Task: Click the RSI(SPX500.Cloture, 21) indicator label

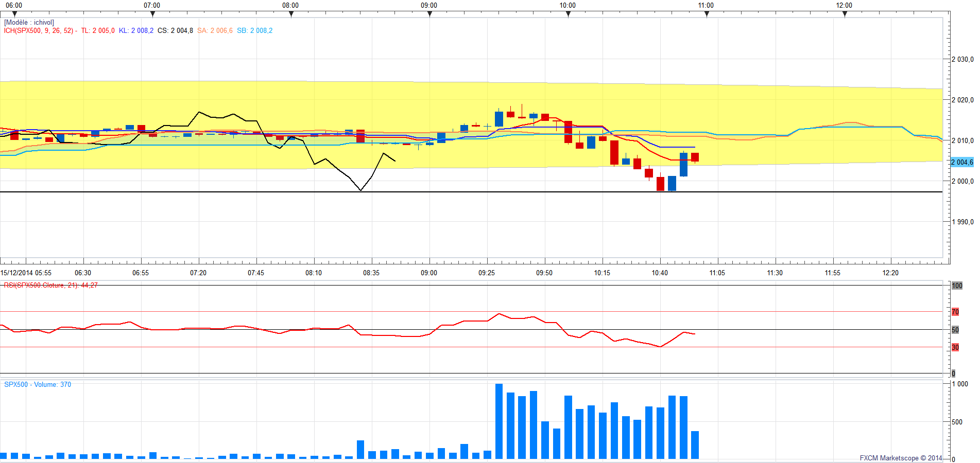Action: (50, 285)
